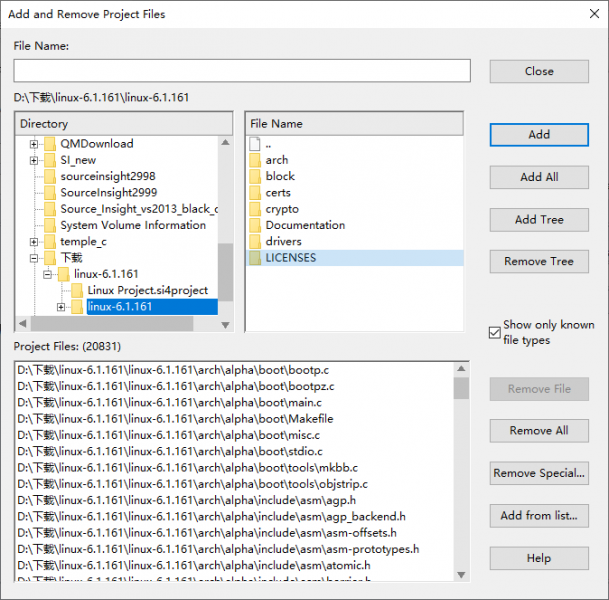Screen dimensions: 609x600
Task: Click the Remove Special... button
Action: (x=539, y=473)
